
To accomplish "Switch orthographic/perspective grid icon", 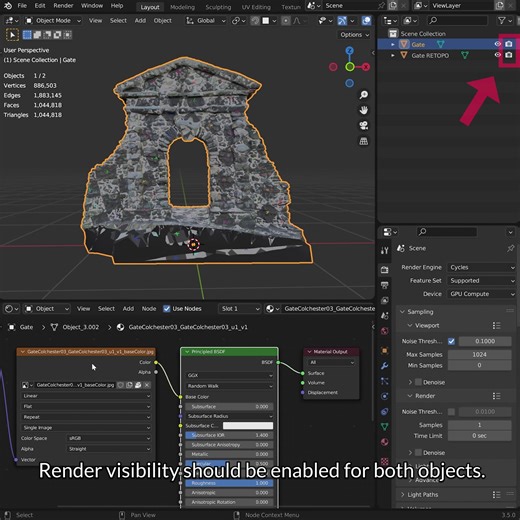I will pos(364,141).
